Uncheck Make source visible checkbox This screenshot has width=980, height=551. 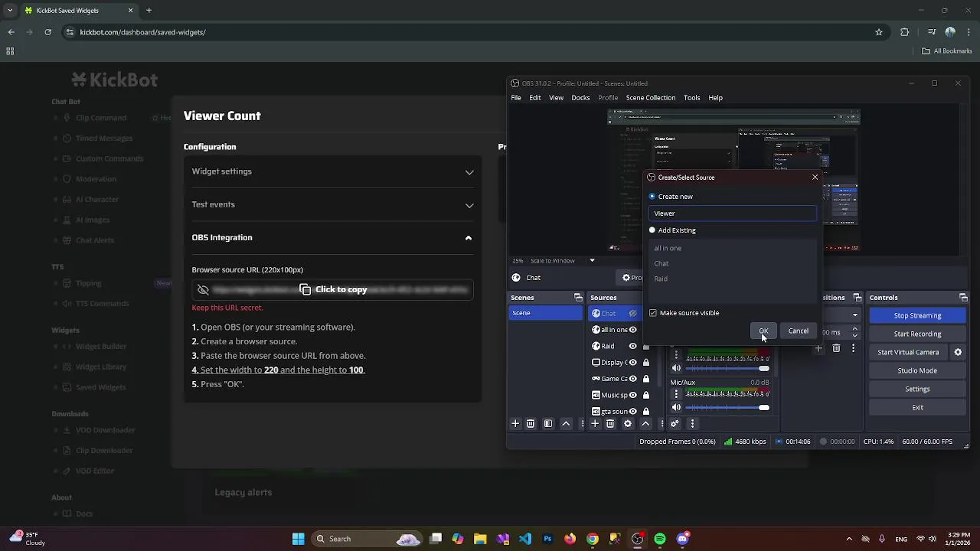[653, 313]
